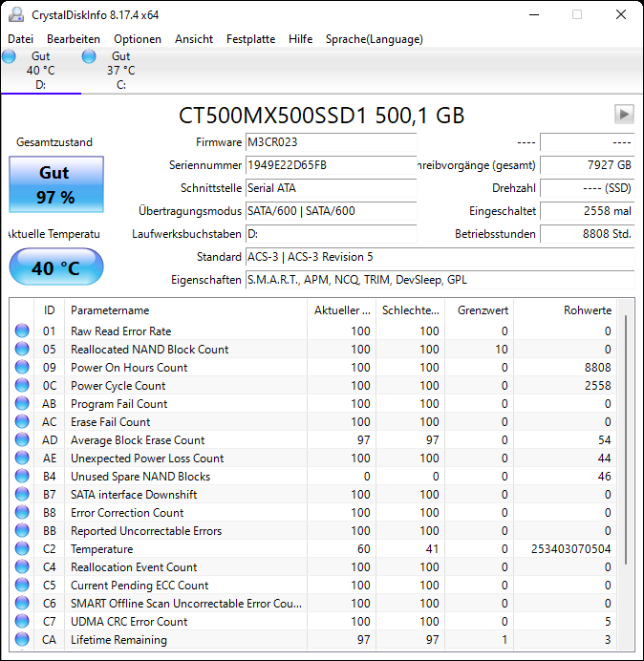
Task: Open the Hilfe menu
Action: pyautogui.click(x=300, y=39)
